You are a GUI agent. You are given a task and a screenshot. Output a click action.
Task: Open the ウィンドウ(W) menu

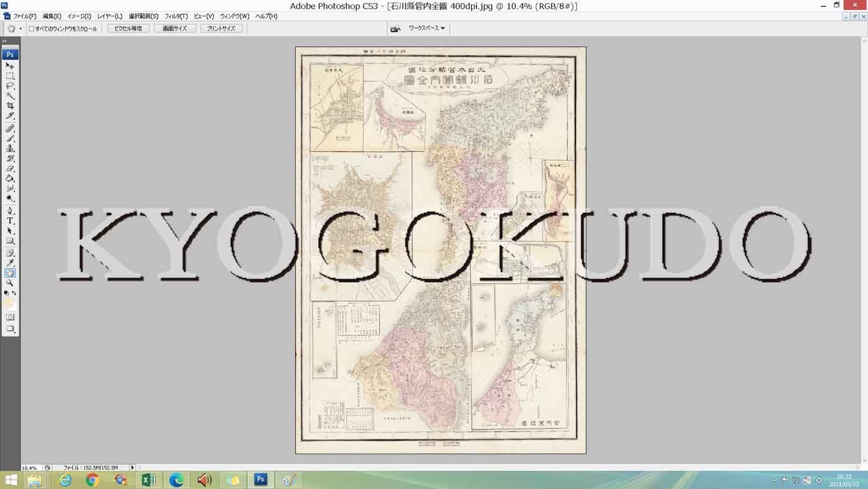235,16
